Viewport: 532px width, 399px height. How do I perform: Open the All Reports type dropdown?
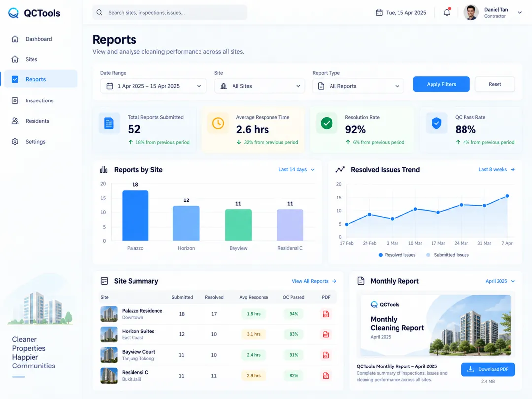click(x=358, y=86)
